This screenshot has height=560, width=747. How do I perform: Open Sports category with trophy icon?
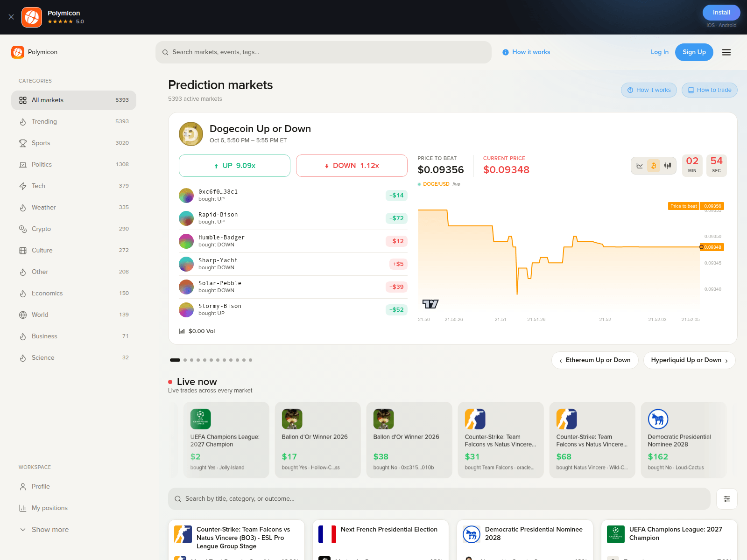coord(74,143)
